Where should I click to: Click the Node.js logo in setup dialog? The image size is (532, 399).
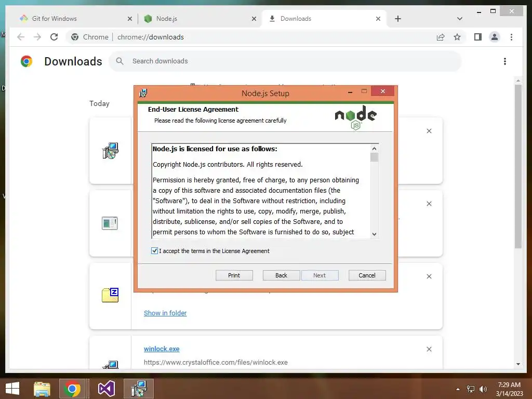355,117
